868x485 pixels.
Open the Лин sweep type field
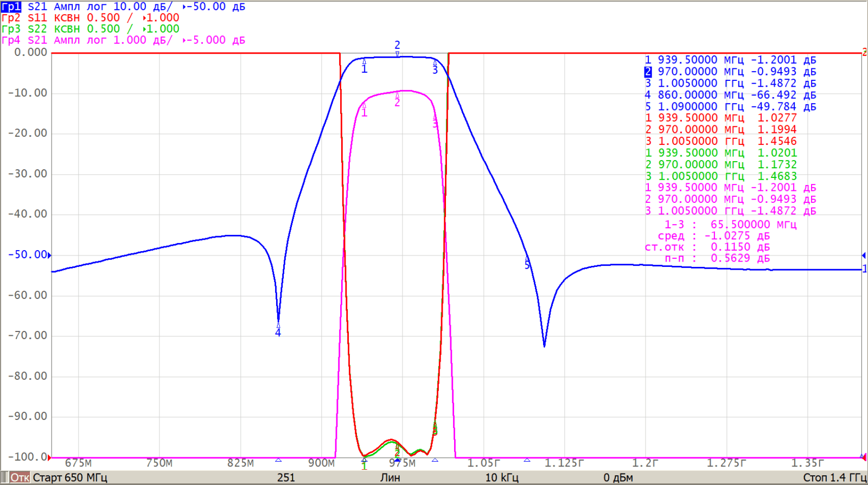(390, 477)
